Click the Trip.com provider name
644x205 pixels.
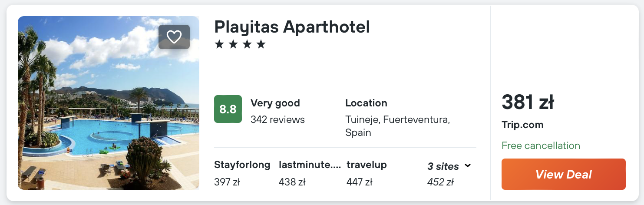(522, 125)
